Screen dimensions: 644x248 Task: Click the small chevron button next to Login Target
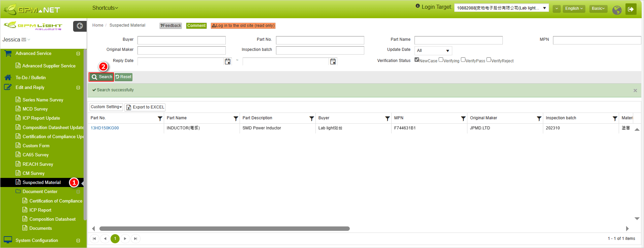(557, 8)
